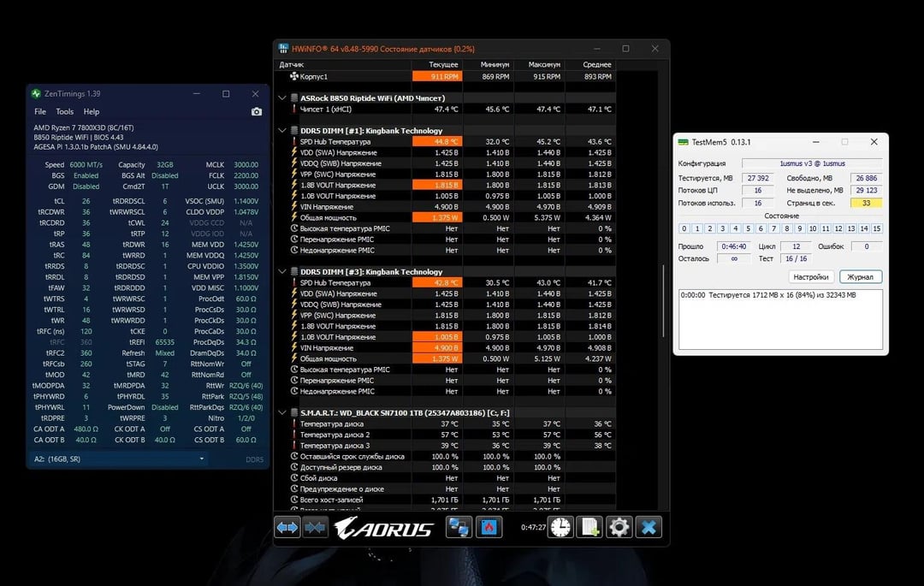Click clock icon beside Сбой диска row
This screenshot has width=924, height=586.
tap(294, 478)
